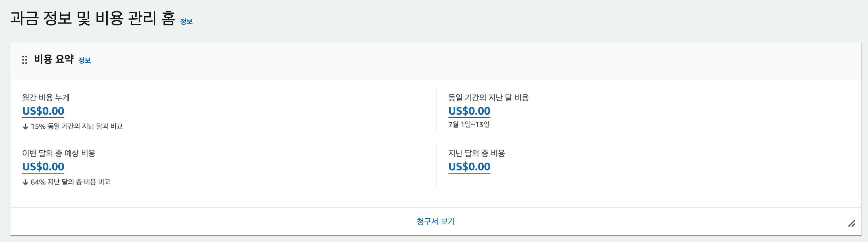Open US$0.00 under 지난 달의 총 비용
Screen dimensions: 868x242
pyautogui.click(x=469, y=166)
